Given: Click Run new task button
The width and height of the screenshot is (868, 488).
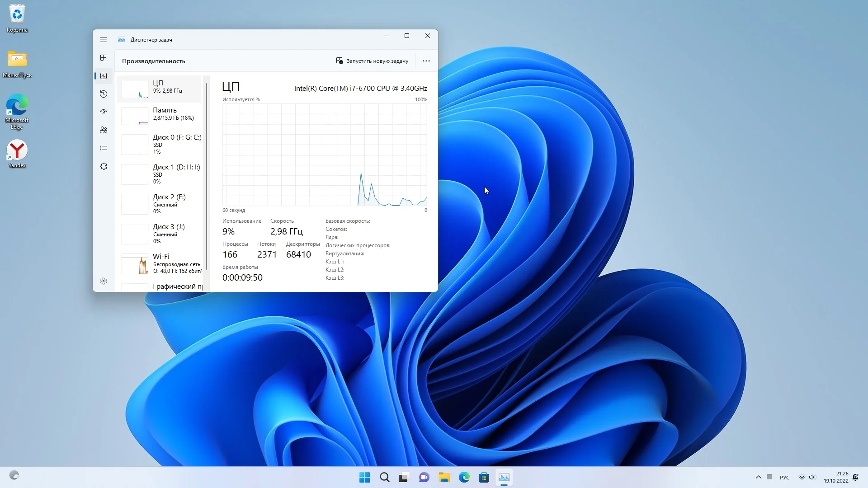Looking at the screenshot, I should (372, 61).
